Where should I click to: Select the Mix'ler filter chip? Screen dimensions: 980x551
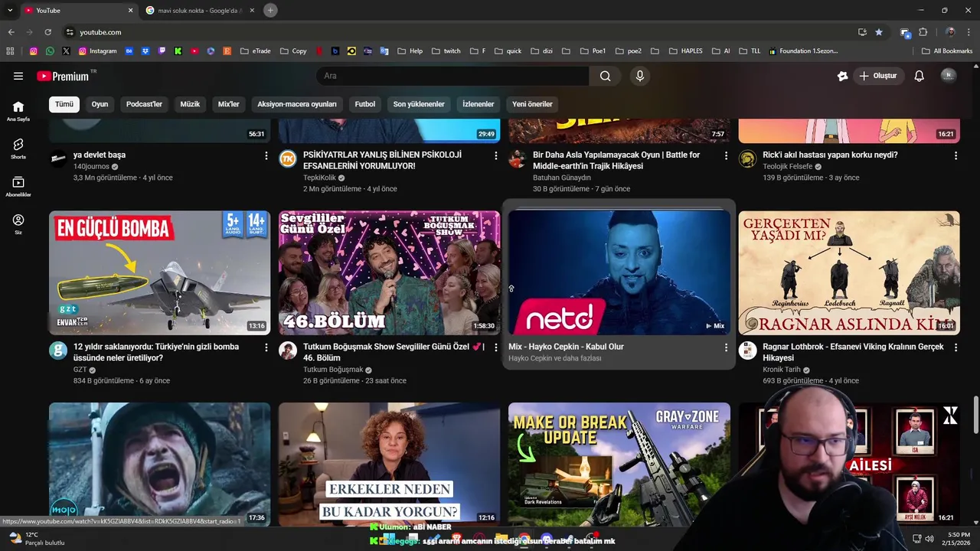click(229, 104)
